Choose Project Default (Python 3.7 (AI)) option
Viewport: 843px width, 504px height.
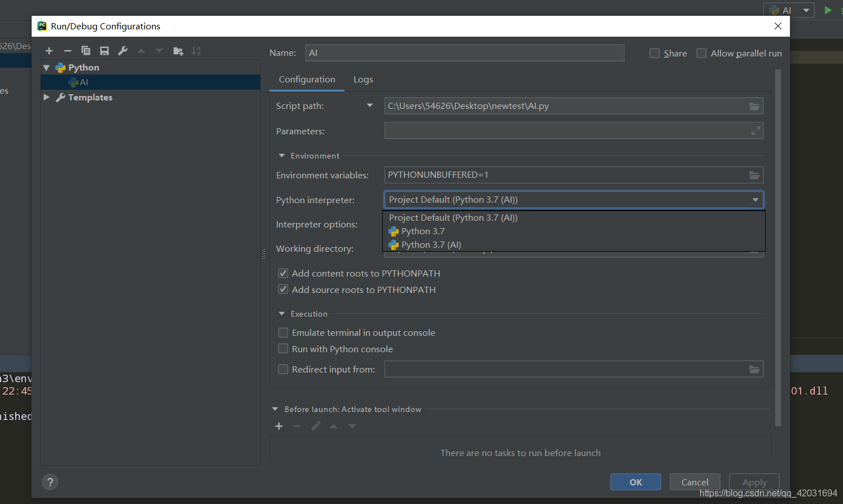coord(574,218)
